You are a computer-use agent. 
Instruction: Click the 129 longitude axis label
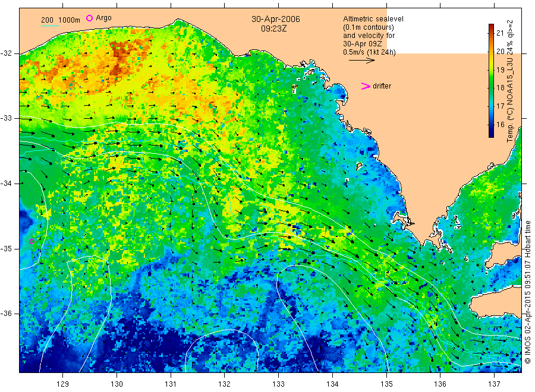coord(63,384)
